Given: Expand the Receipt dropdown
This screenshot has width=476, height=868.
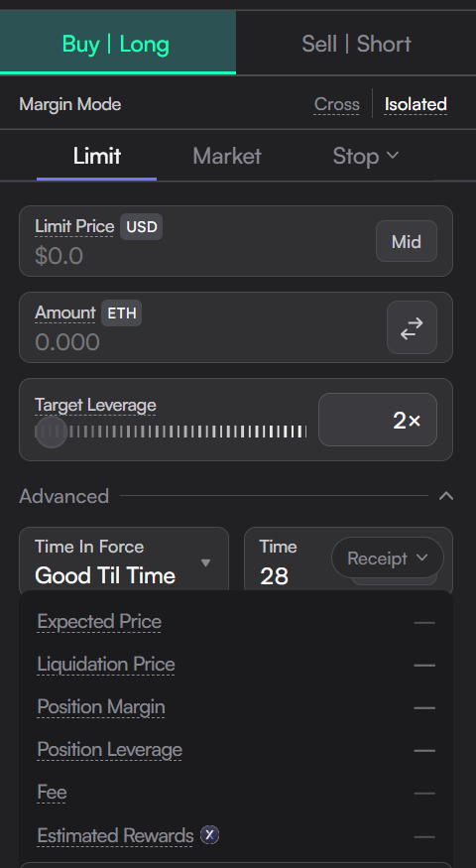Looking at the screenshot, I should click(x=388, y=558).
